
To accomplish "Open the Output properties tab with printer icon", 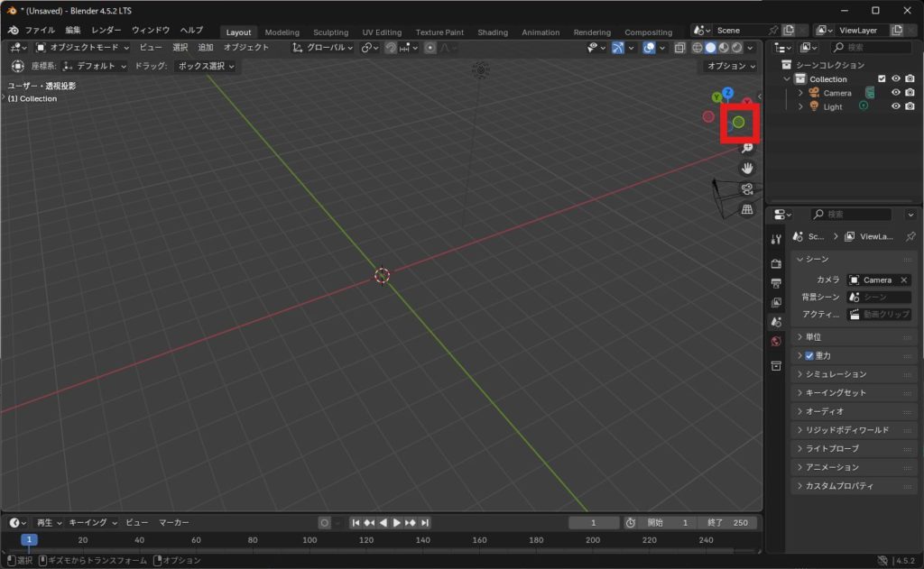I will [x=776, y=283].
